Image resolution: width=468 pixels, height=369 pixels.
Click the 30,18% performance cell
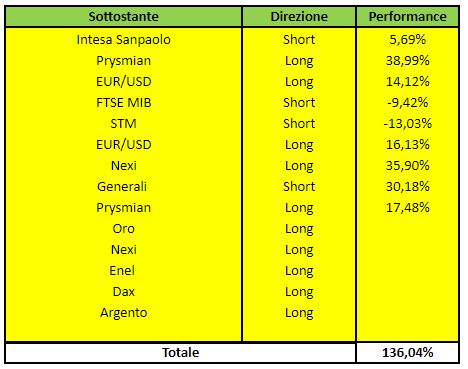pos(407,187)
